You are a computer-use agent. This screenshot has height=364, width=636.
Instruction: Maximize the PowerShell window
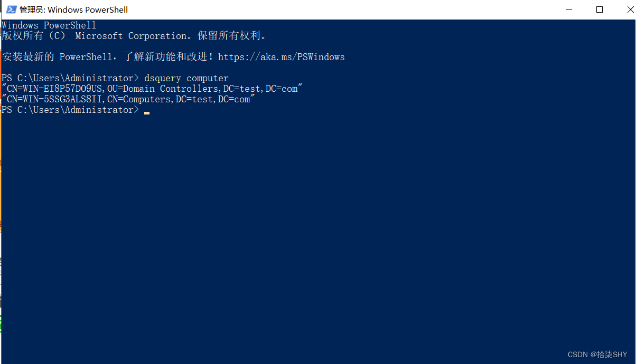point(600,9)
